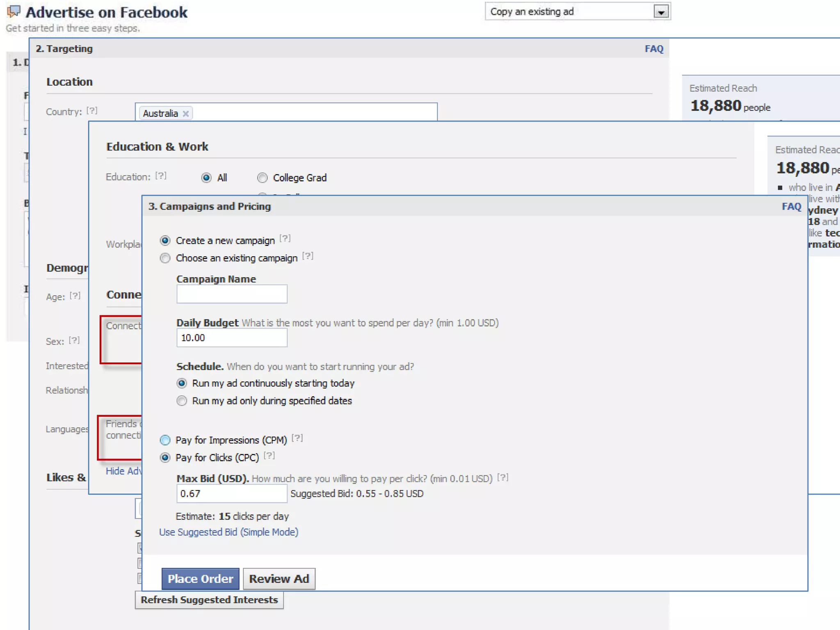Click the Education & Work heading
Image resolution: width=840 pixels, height=630 pixels.
[157, 146]
